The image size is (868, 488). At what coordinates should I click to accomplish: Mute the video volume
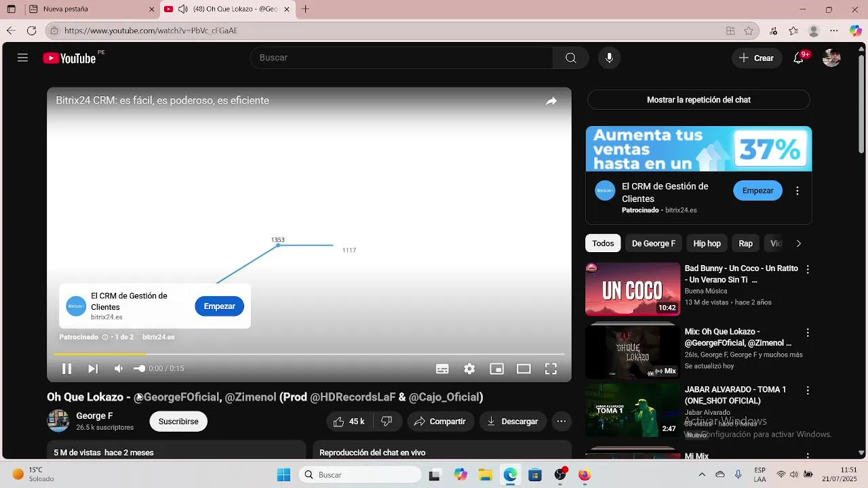pos(119,369)
